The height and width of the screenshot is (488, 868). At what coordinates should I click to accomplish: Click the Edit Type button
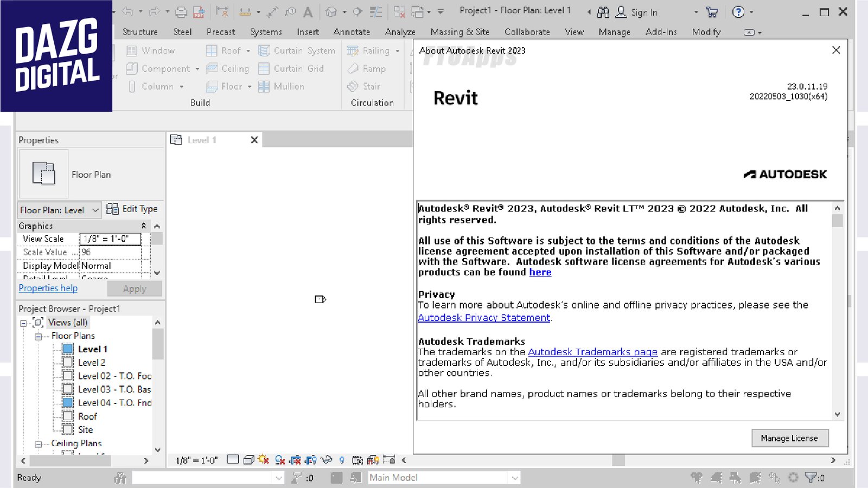[x=132, y=209]
